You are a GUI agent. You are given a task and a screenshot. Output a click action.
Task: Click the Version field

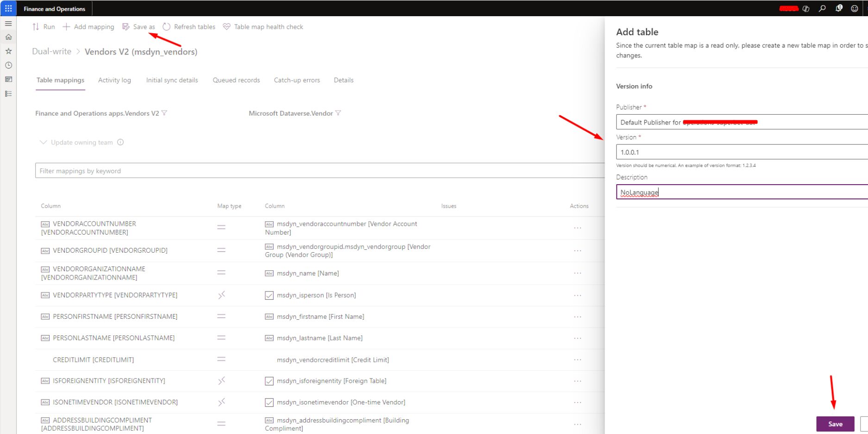(x=742, y=152)
